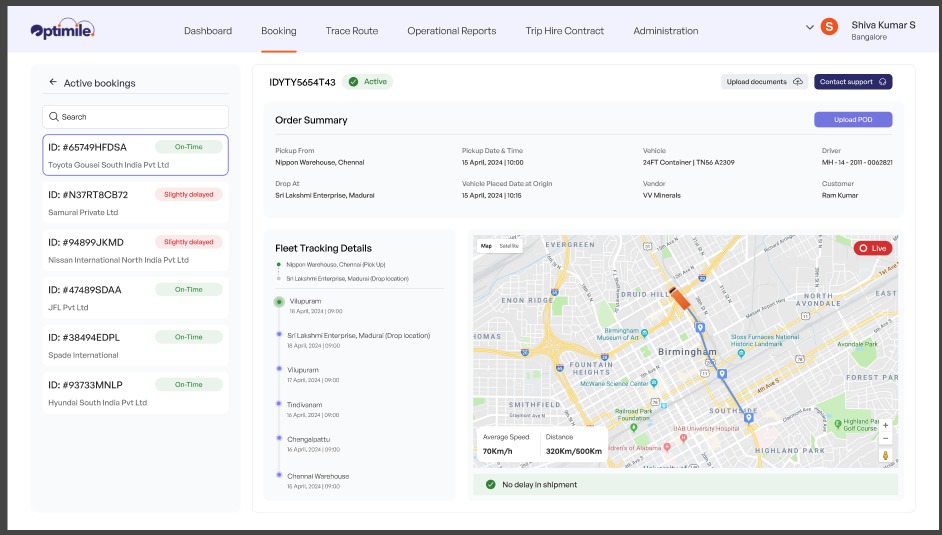Image resolution: width=942 pixels, height=535 pixels.
Task: Click the Street View pegman icon
Action: click(x=885, y=455)
